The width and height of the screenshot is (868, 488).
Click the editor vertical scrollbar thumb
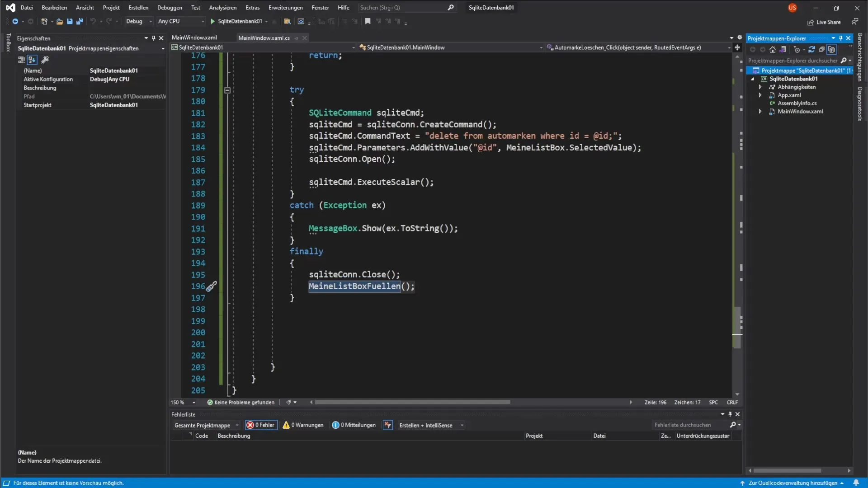(x=737, y=328)
